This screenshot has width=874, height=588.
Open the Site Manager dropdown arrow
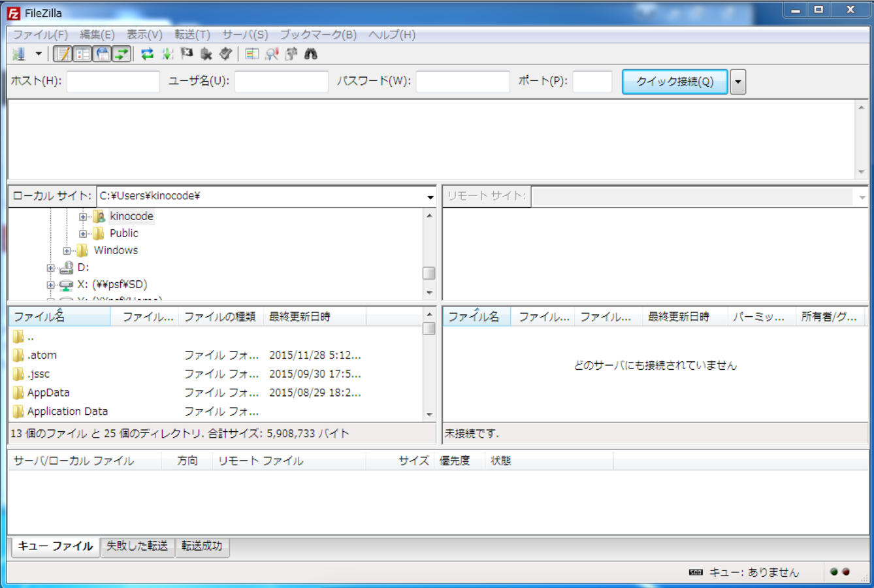tap(39, 54)
